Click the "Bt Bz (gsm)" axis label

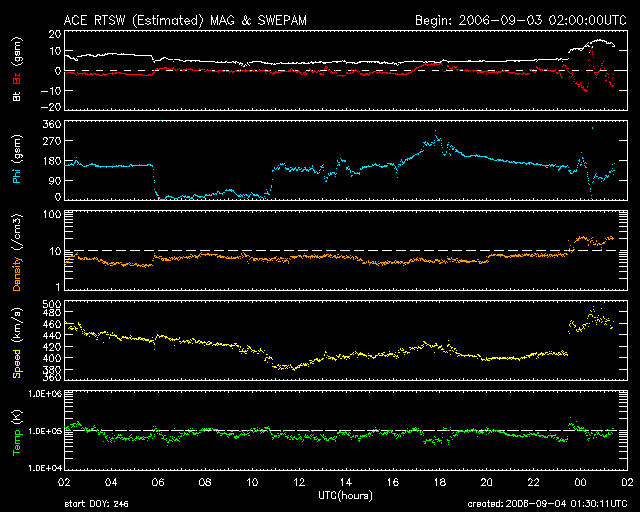(x=17, y=69)
